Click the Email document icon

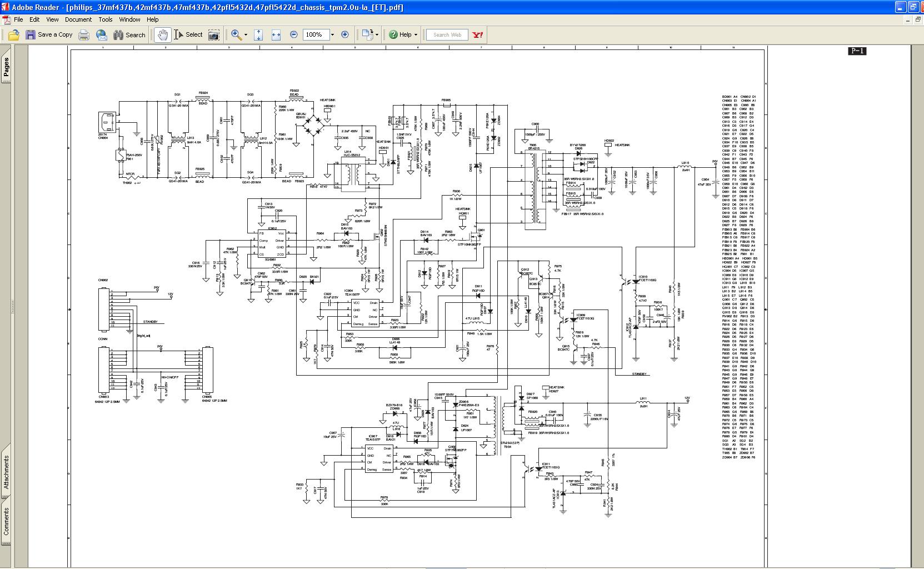(x=102, y=34)
